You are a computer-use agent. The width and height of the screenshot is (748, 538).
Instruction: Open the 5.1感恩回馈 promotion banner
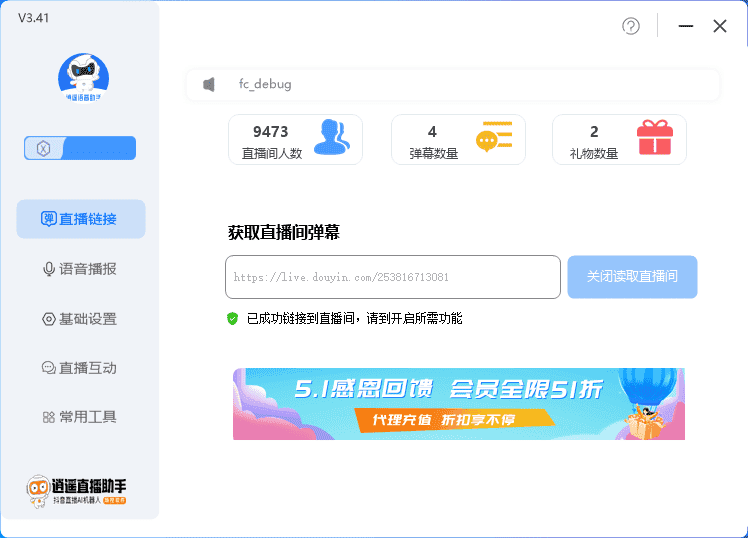pyautogui.click(x=459, y=404)
